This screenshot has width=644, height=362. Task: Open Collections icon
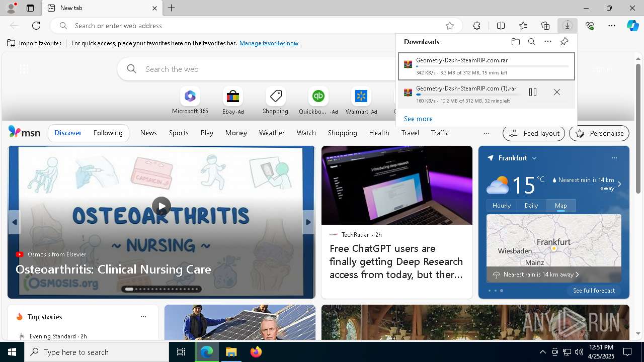pyautogui.click(x=545, y=26)
